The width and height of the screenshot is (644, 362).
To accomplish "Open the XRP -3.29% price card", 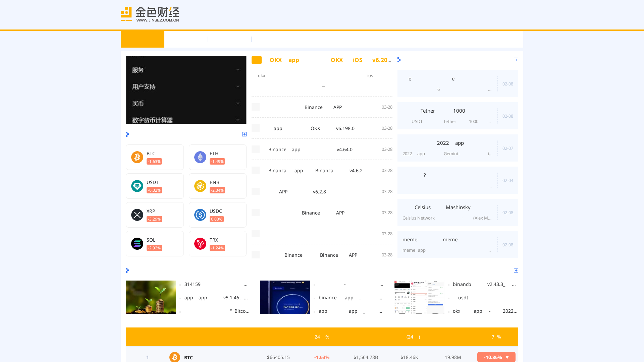I will tap(155, 215).
